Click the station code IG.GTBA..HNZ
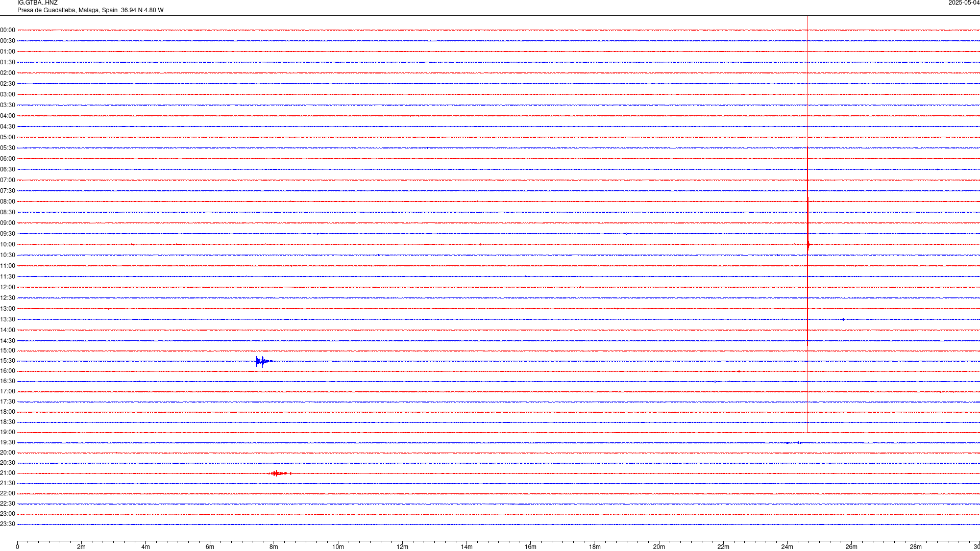Image resolution: width=980 pixels, height=551 pixels. (37, 3)
